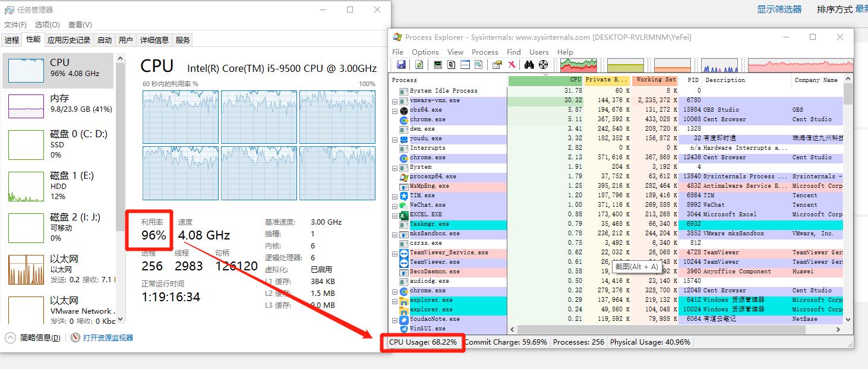Screen dimensions: 868x369
Task: Click the YoudaoNote.exe process icon
Action: [404, 319]
